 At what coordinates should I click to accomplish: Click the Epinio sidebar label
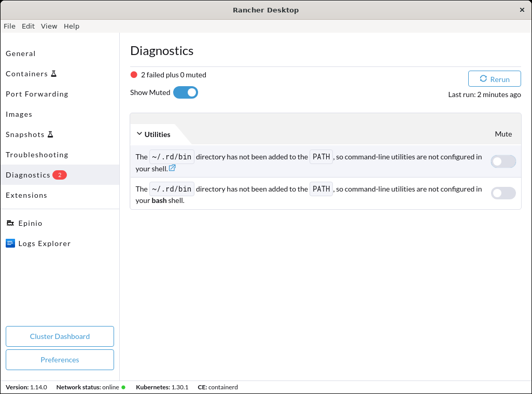(31, 223)
